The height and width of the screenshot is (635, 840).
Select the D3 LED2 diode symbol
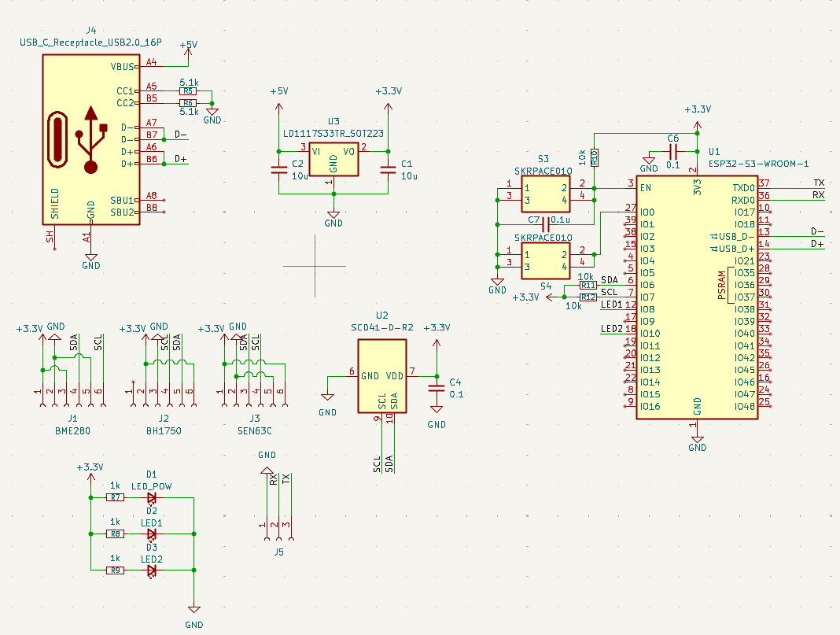pos(152,570)
